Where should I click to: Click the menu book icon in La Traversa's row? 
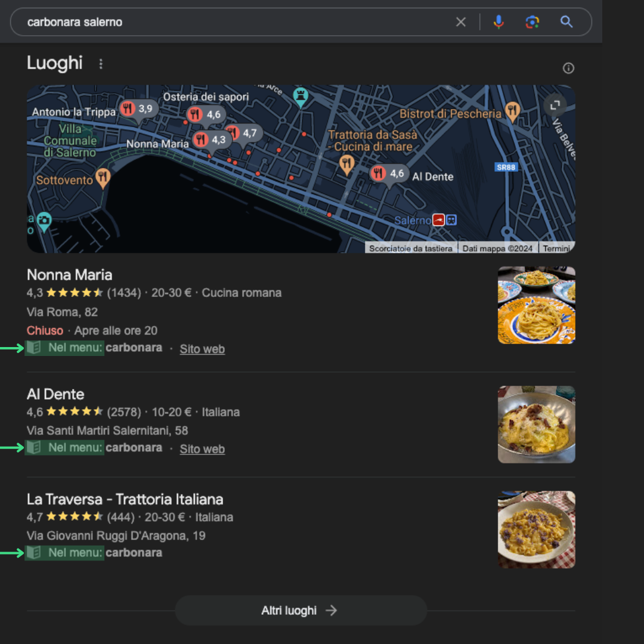point(33,553)
